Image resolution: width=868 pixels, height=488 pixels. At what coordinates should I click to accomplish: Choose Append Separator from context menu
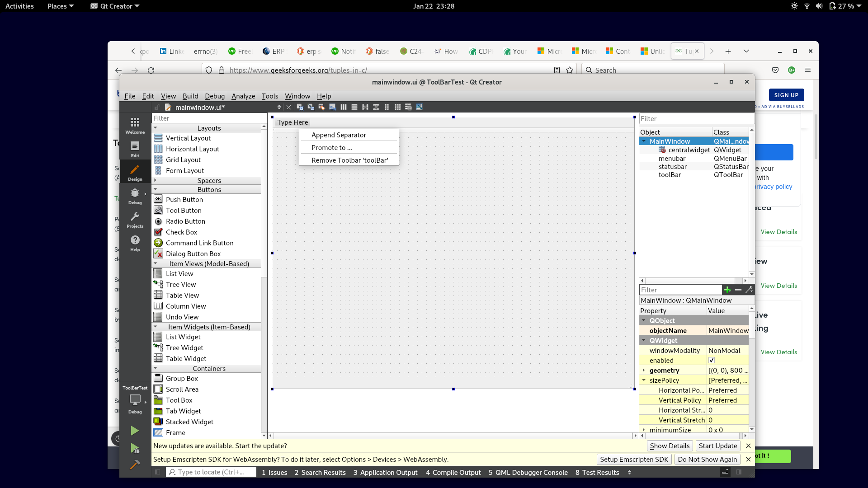click(x=349, y=135)
